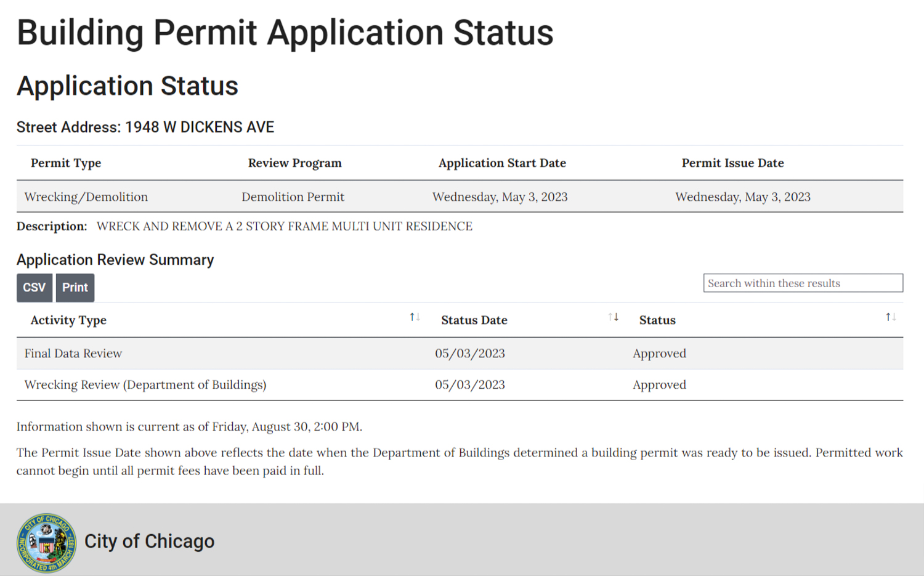The image size is (924, 576).
Task: Click the Application Review Summary heading
Action: (115, 260)
